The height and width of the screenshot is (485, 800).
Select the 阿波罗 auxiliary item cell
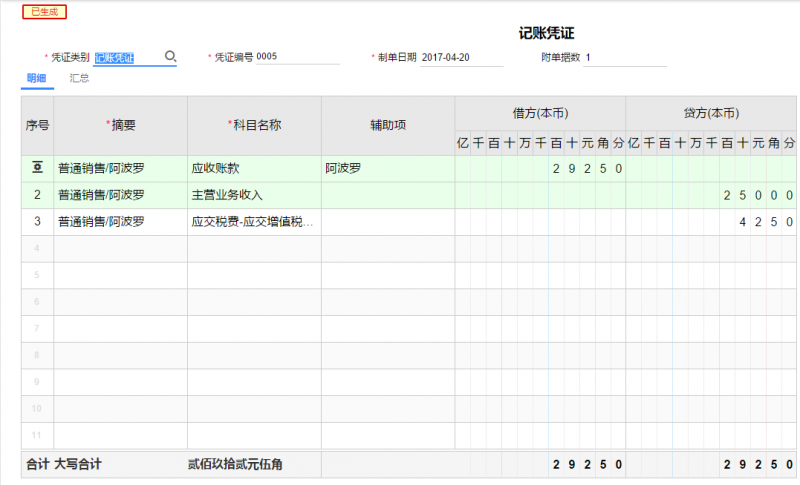pos(388,169)
